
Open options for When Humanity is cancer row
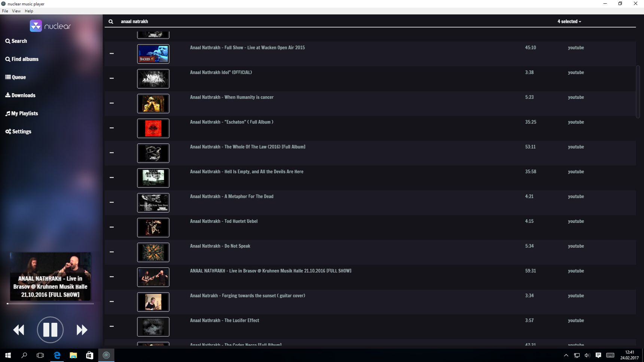click(x=112, y=103)
